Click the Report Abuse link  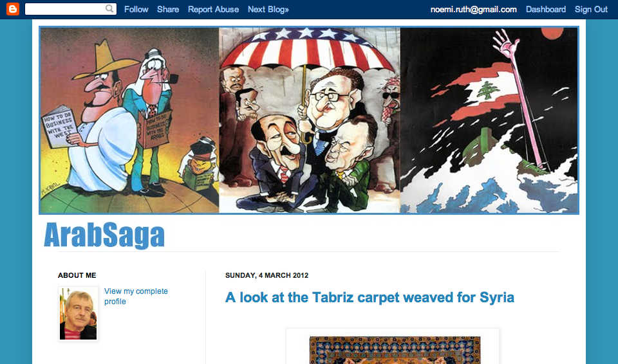click(x=213, y=10)
